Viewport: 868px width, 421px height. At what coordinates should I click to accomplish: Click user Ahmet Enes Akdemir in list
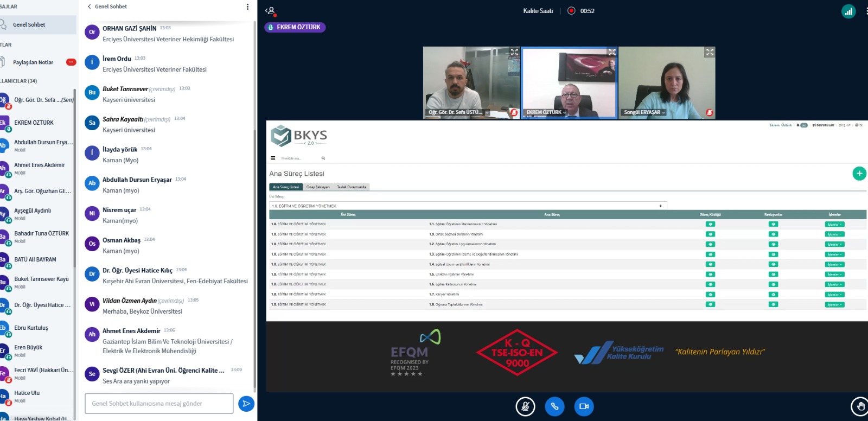tap(39, 165)
